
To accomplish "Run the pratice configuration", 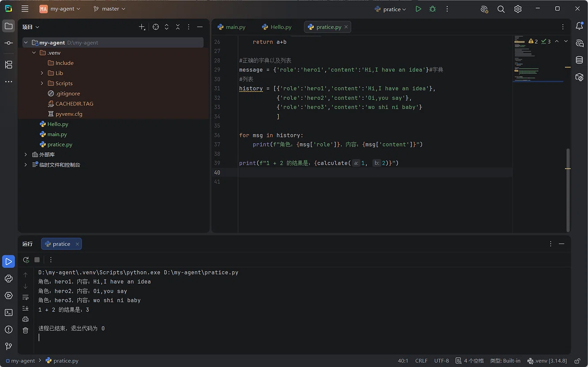I will [418, 9].
